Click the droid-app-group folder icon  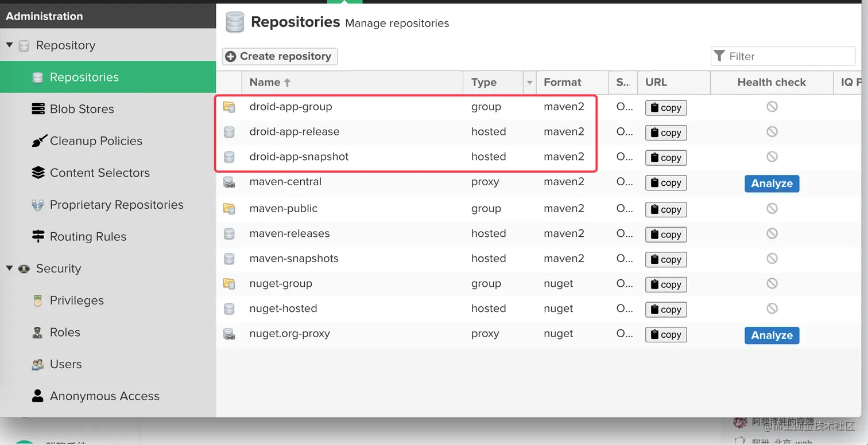point(229,107)
